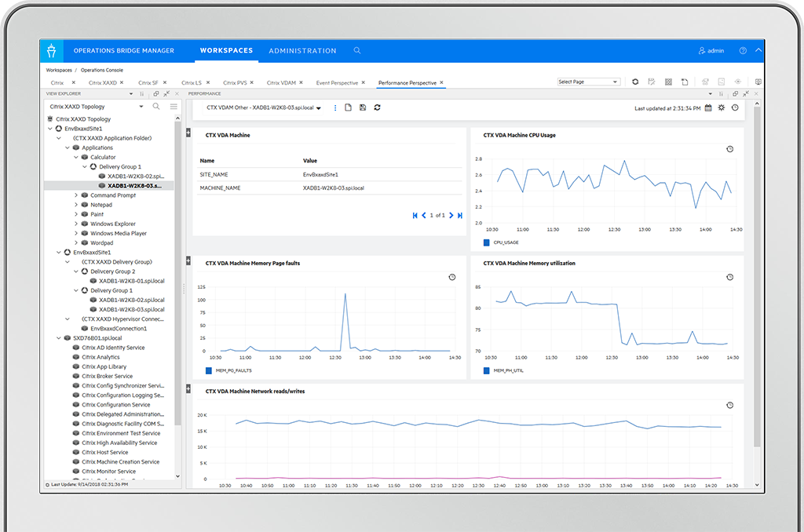Open the edit page pencil icon
This screenshot has width=804, height=532.
[x=652, y=82]
